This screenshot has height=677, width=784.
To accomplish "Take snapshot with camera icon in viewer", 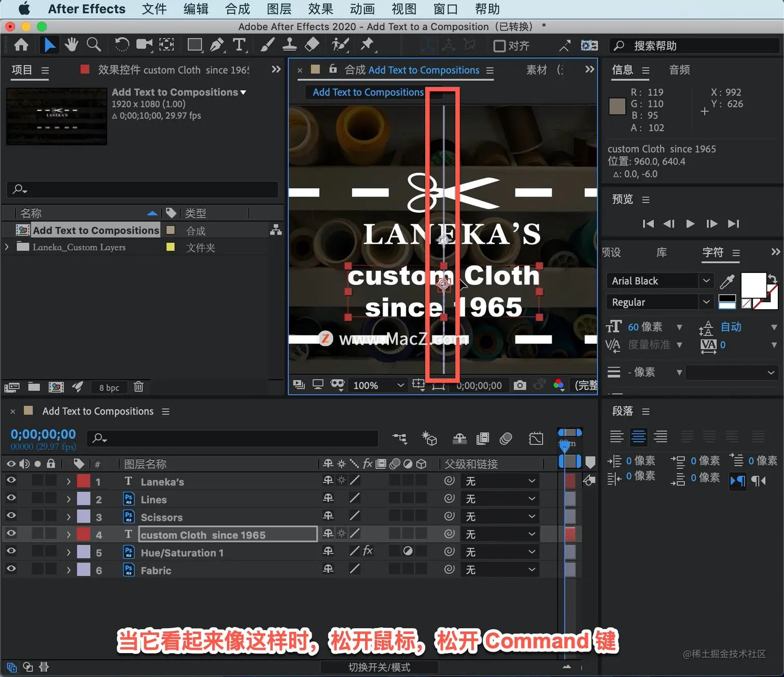I will coord(520,385).
